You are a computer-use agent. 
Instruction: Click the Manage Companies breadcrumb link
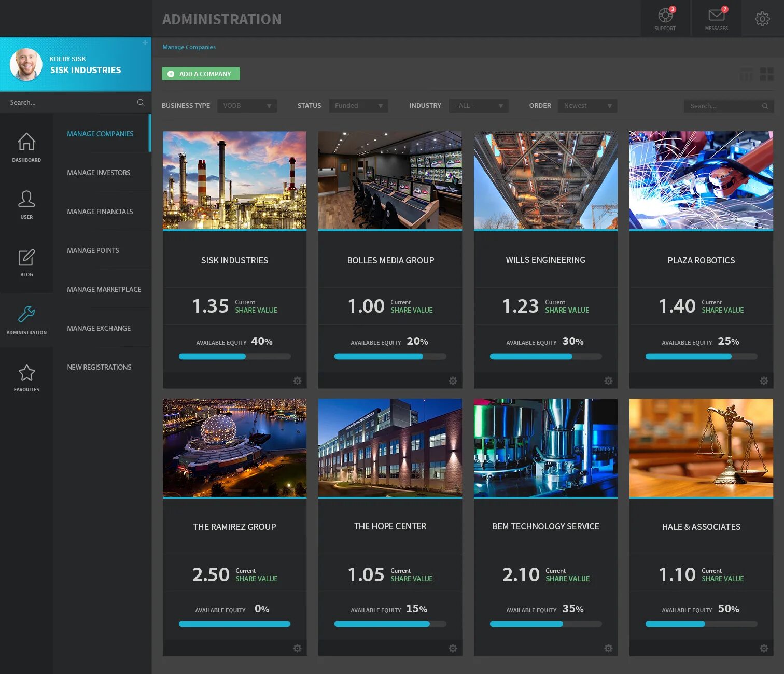tap(189, 47)
